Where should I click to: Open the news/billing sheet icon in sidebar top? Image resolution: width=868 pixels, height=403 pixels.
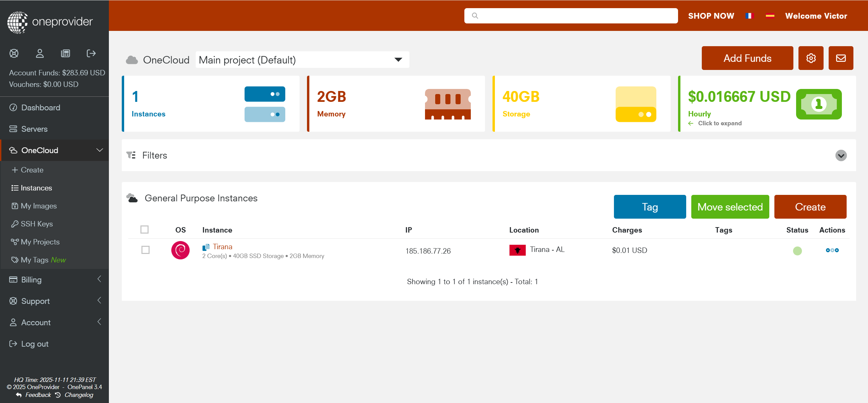[x=65, y=53]
